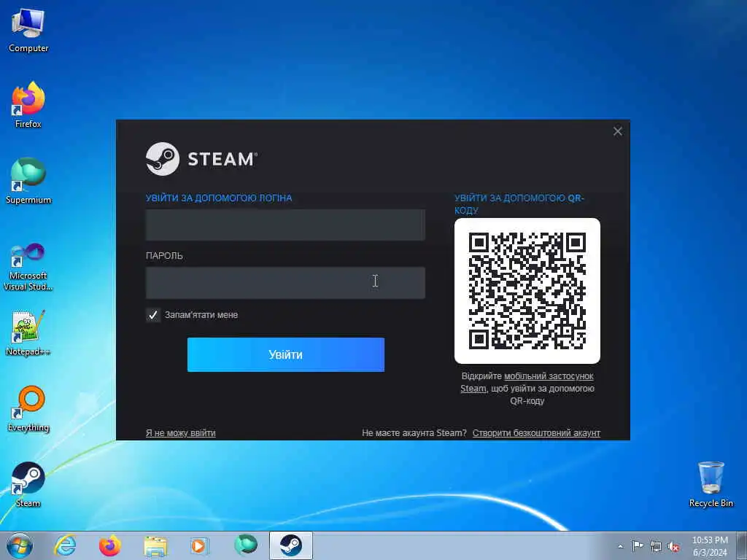Viewport: 747px width, 560px height.
Task: Launch Internet Explorer from the taskbar
Action: point(65,545)
